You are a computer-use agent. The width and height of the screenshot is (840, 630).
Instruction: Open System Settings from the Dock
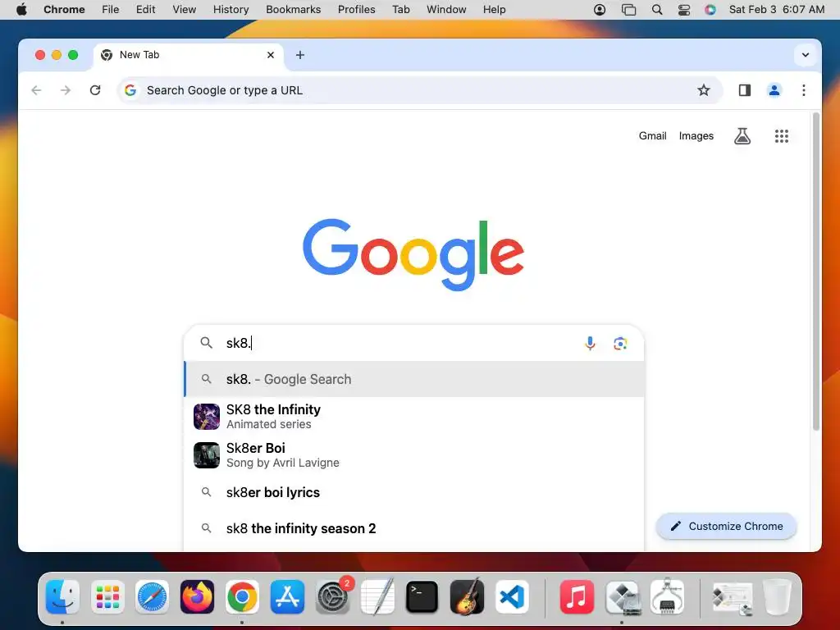coord(332,597)
